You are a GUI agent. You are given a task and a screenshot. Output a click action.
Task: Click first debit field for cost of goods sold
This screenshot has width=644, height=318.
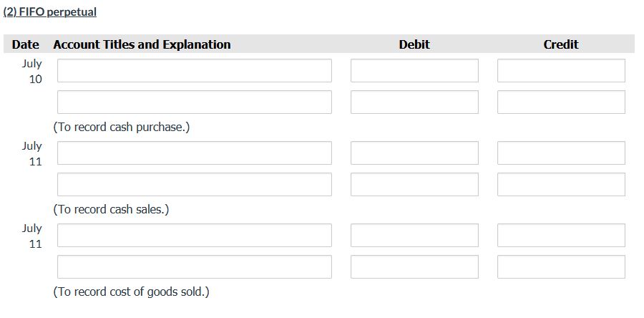[414, 236]
